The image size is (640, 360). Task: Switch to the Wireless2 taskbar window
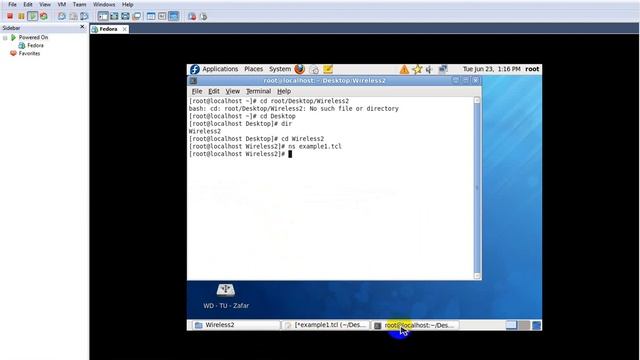235,325
